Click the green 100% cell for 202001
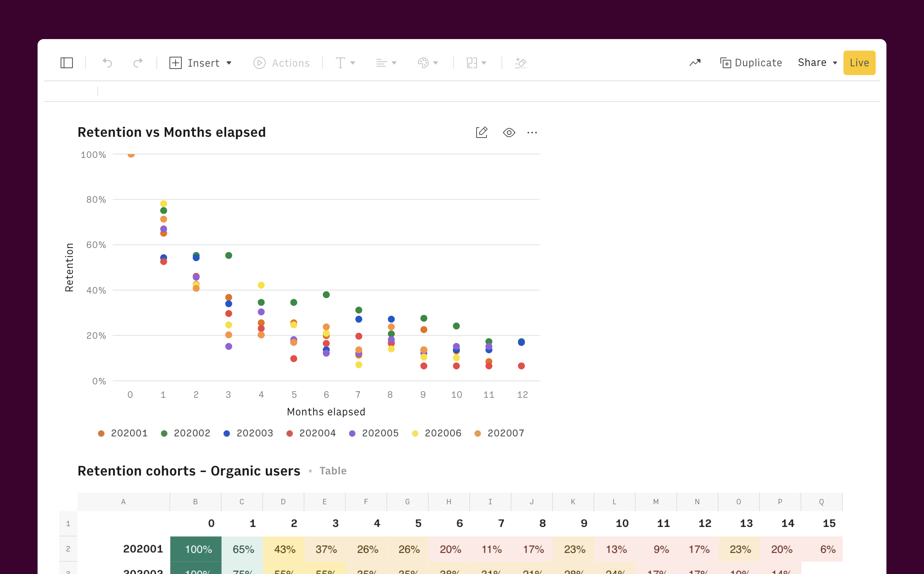The image size is (924, 574). [x=196, y=549]
